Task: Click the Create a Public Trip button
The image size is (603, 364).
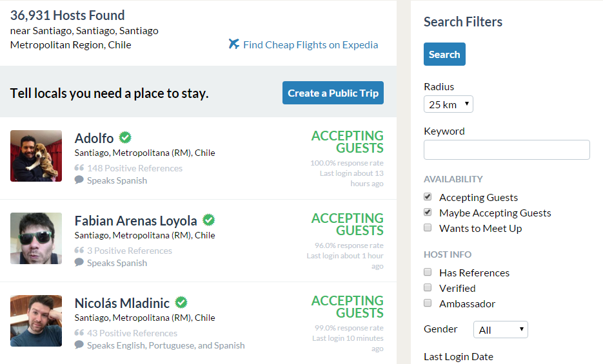Action: point(333,93)
